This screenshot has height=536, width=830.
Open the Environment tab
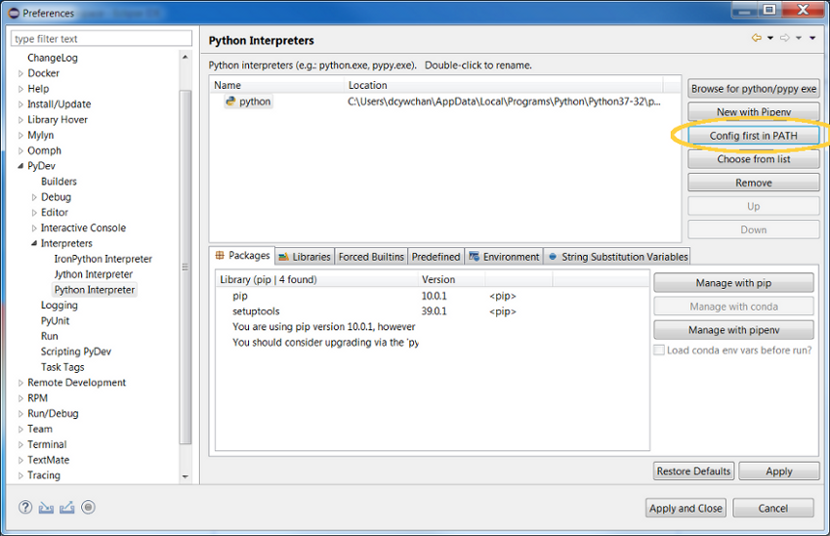pos(504,257)
